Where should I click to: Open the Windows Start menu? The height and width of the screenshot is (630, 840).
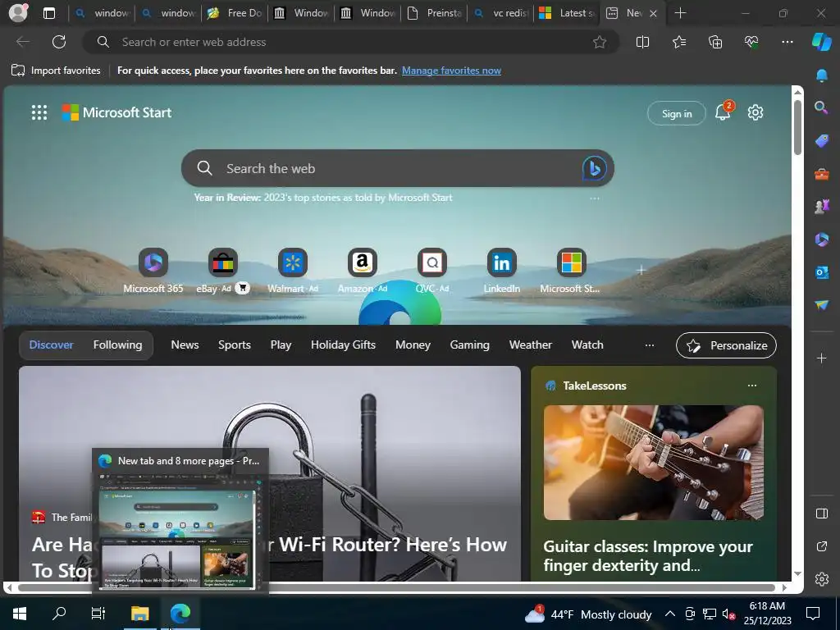(20, 614)
